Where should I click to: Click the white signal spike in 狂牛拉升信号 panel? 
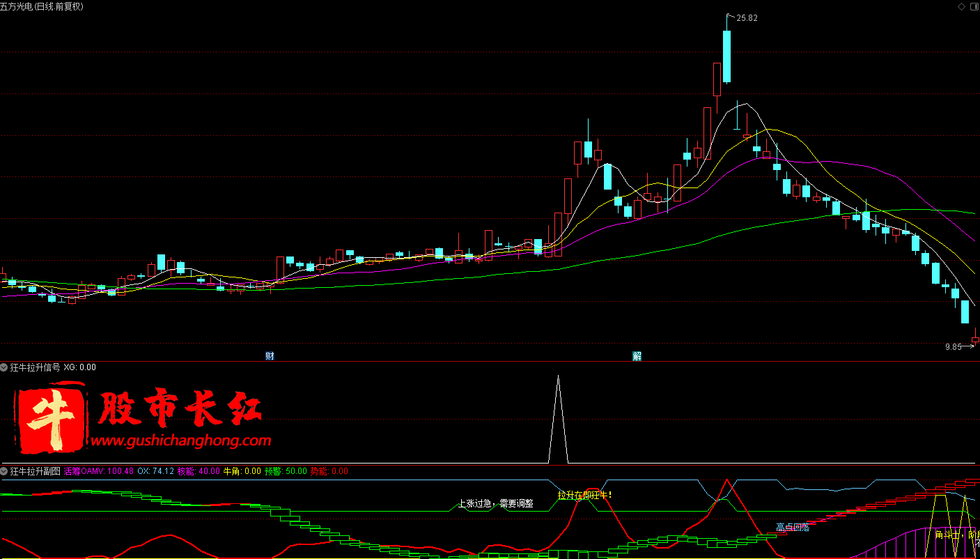point(558,420)
